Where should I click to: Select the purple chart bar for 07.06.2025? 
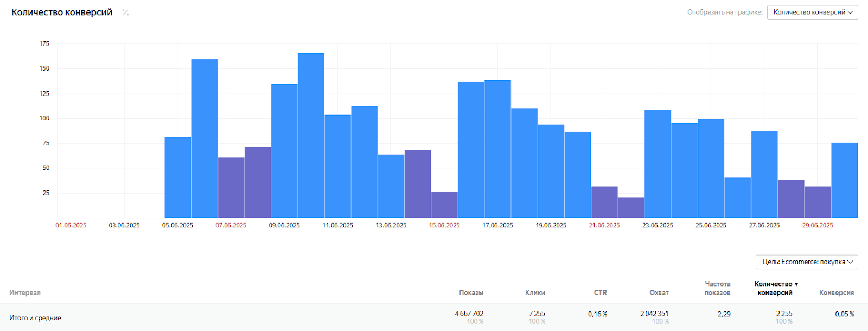coord(231,188)
